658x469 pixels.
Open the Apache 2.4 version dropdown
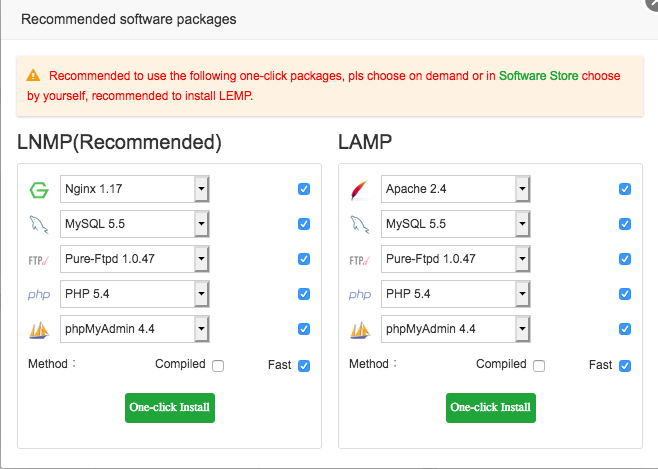click(456, 189)
